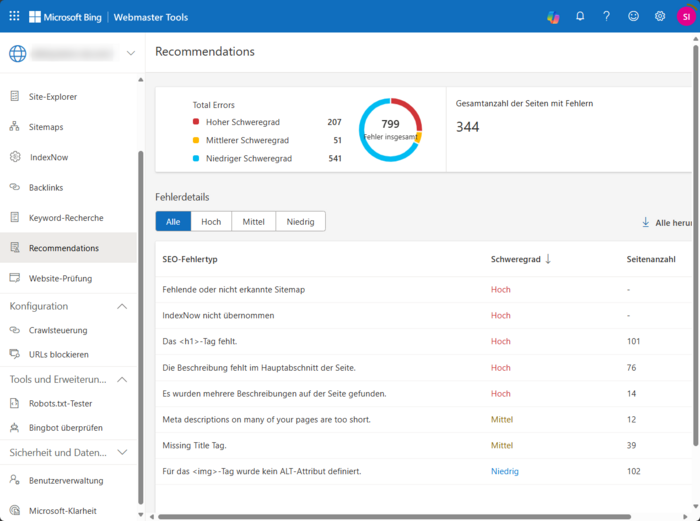Open row Missing Title Tag.
Viewport: 700px width, 521px height.
click(423, 445)
